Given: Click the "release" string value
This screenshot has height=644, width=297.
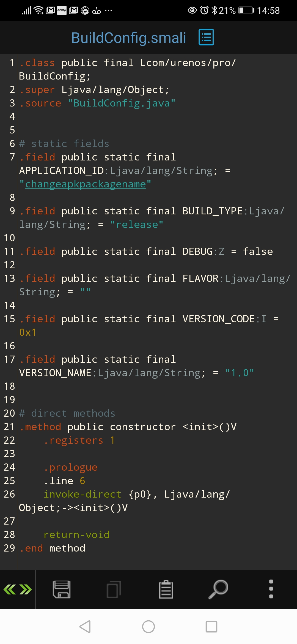Looking at the screenshot, I should [137, 225].
